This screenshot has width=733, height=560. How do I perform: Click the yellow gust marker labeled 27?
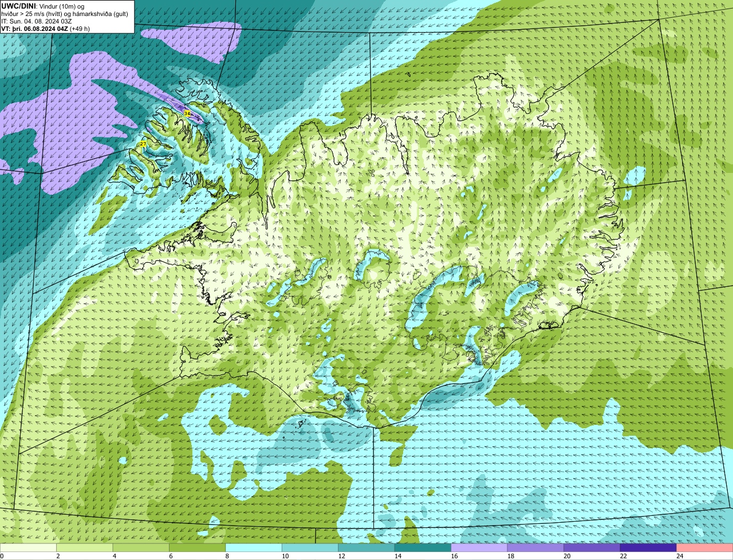143,144
